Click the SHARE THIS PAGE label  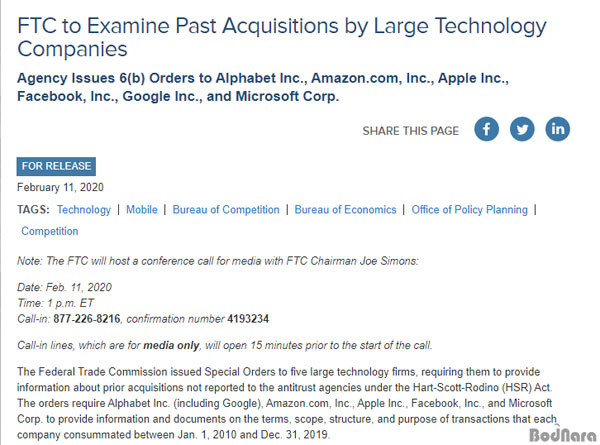tap(411, 131)
